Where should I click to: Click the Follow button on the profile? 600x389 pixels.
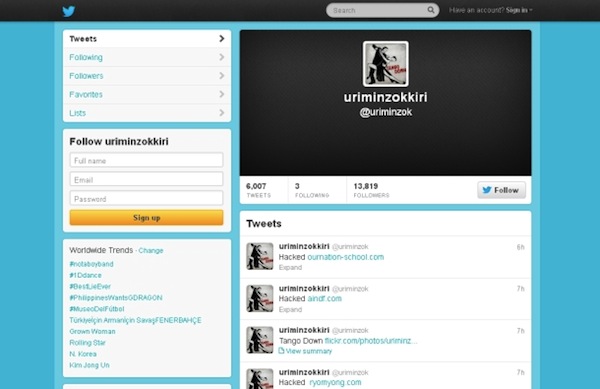click(501, 190)
